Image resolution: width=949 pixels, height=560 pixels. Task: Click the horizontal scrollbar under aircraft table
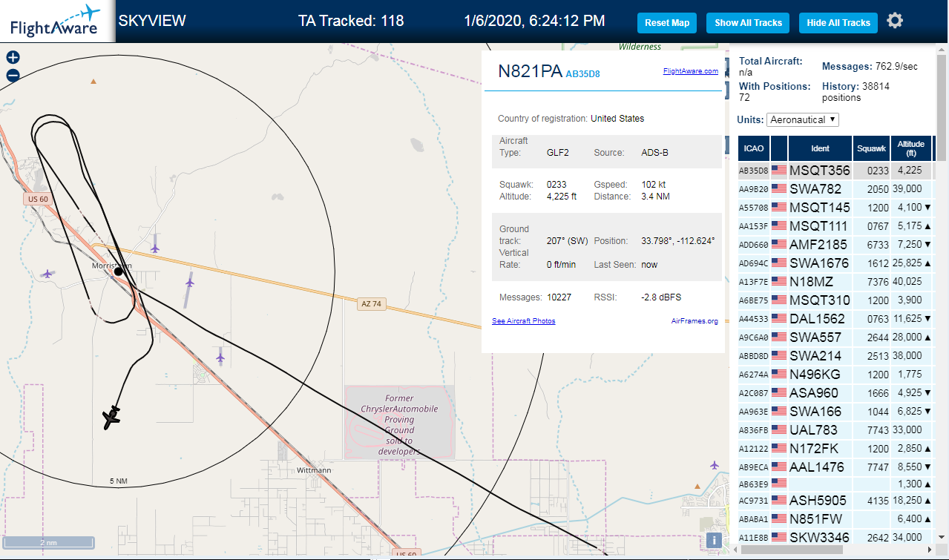click(792, 550)
